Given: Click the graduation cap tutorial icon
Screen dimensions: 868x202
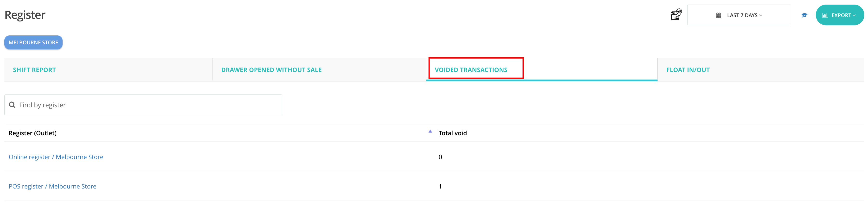Looking at the screenshot, I should [804, 15].
